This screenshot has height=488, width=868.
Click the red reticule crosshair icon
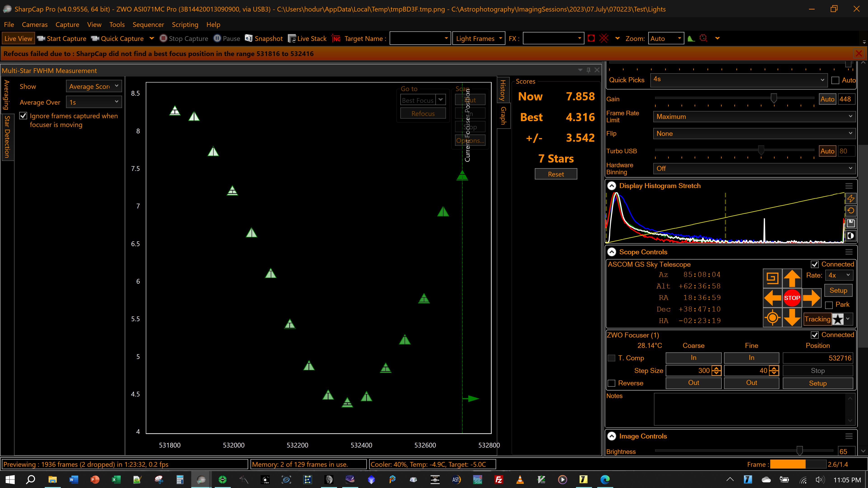(604, 38)
